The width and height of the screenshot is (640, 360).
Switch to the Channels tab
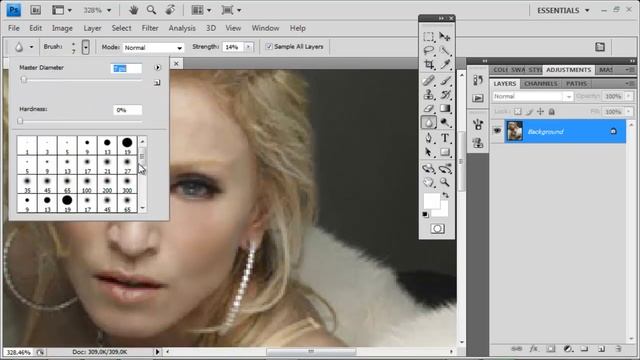(x=540, y=83)
